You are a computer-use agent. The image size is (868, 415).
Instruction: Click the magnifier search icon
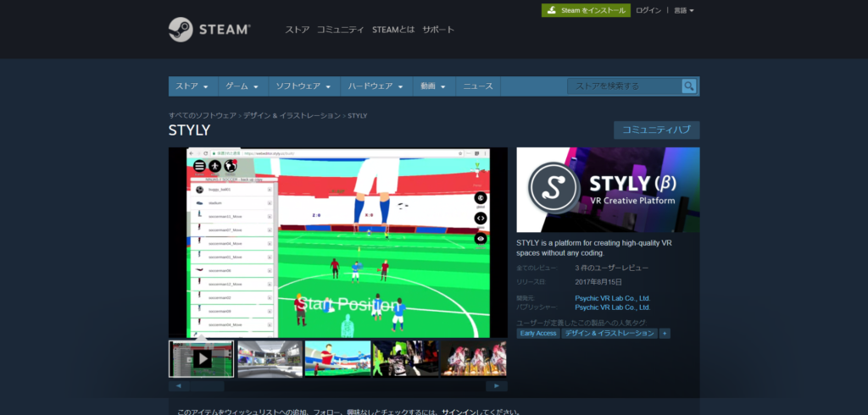[x=688, y=86]
